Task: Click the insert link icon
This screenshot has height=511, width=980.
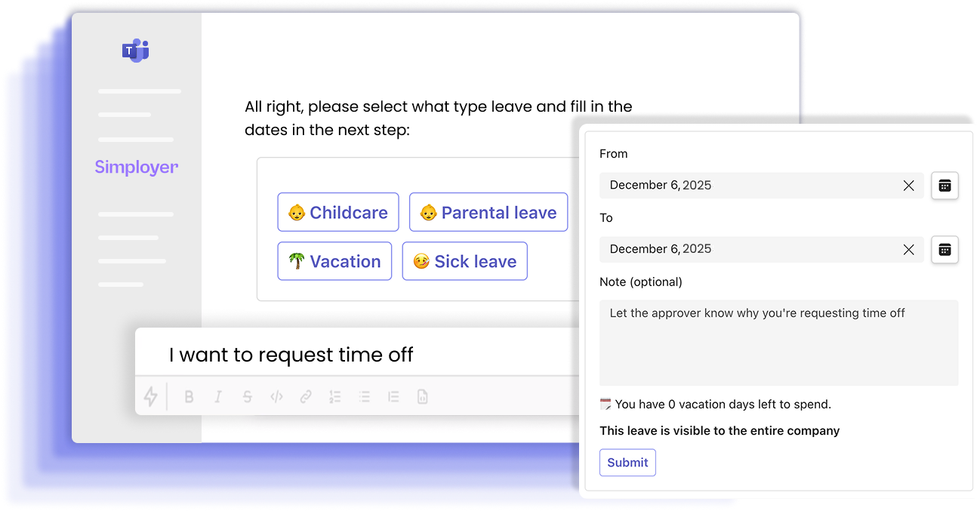Action: 306,397
